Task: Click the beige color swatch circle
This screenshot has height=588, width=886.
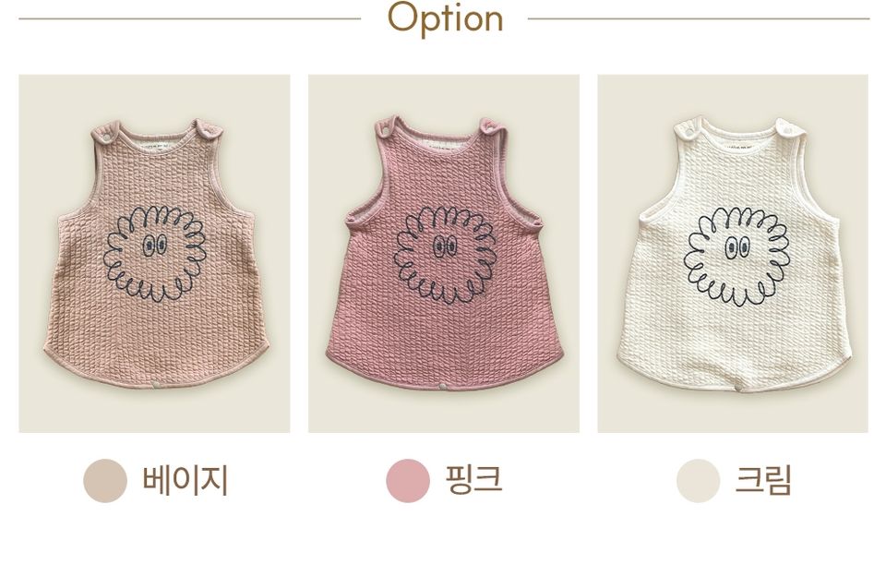Action: click(x=105, y=481)
